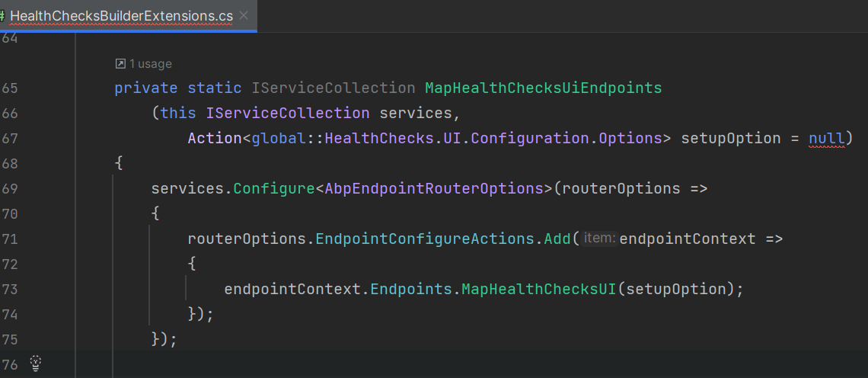The image size is (868, 378).
Task: Close the HealthChecksBuilderExtensions.cs tab
Action: click(244, 15)
